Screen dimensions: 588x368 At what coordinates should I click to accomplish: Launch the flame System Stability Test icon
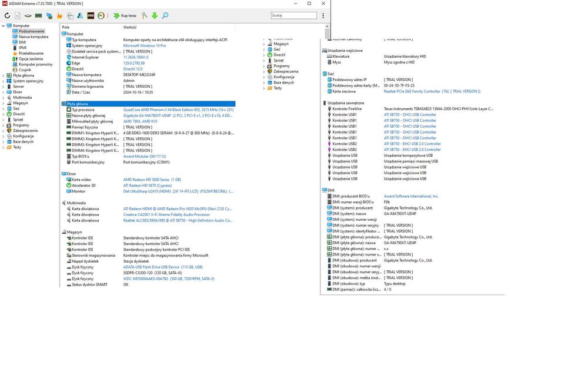pyautogui.click(x=59, y=16)
